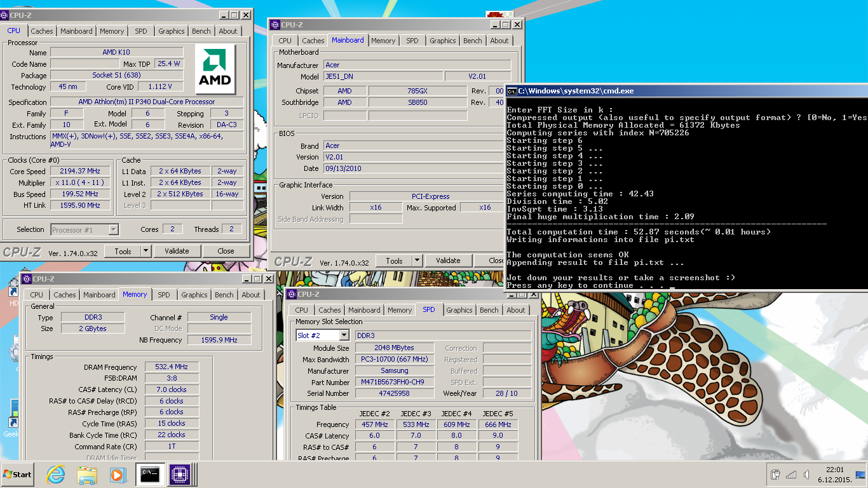
Task: Switch to Caches tab in CPU window
Action: point(42,31)
